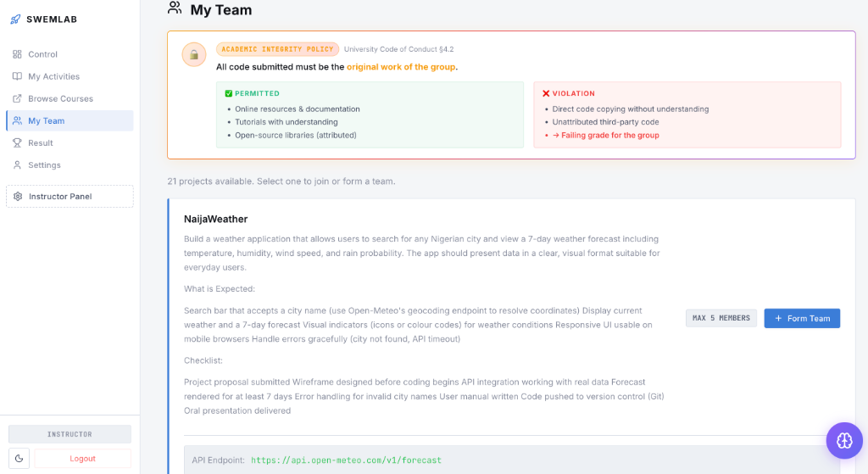Click the 'Checklist:' heading

click(x=203, y=360)
